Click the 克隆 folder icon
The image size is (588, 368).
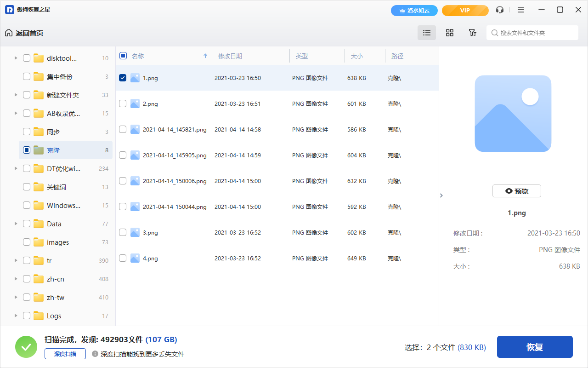(39, 150)
